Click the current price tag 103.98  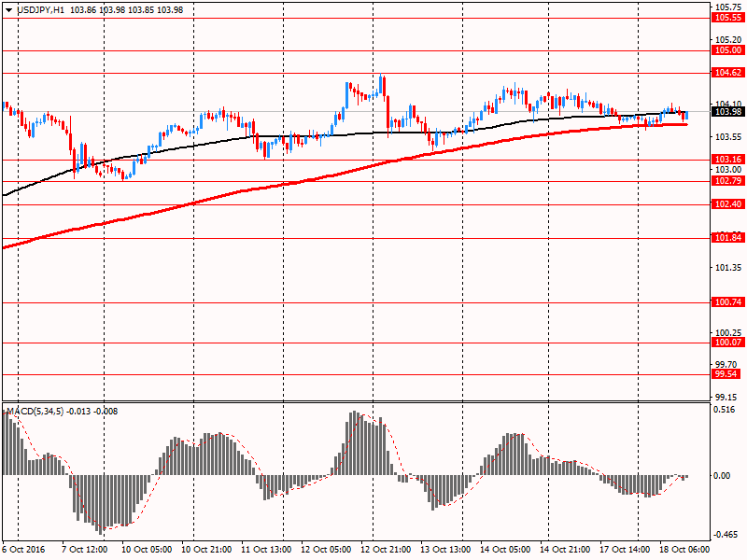728,112
